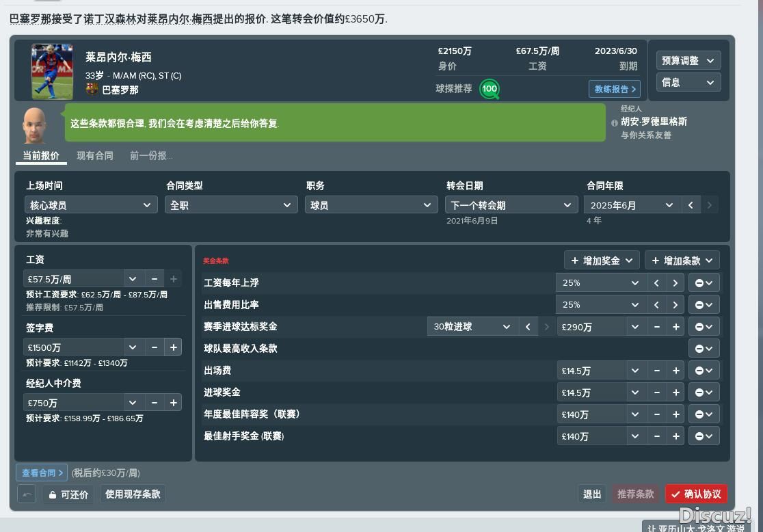Click the undo arrow button at bottom left

(x=27, y=494)
